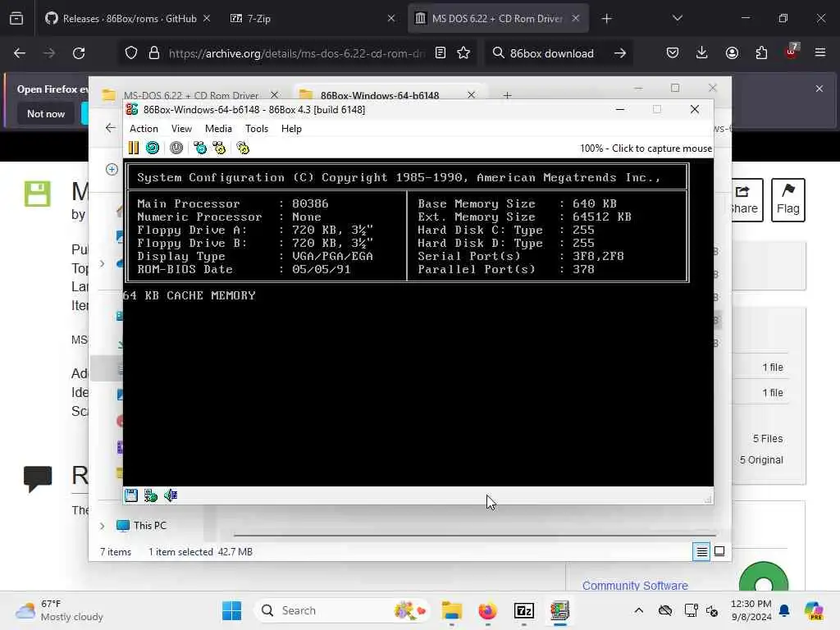Dismiss the Firefox notification bar

pos(819,89)
